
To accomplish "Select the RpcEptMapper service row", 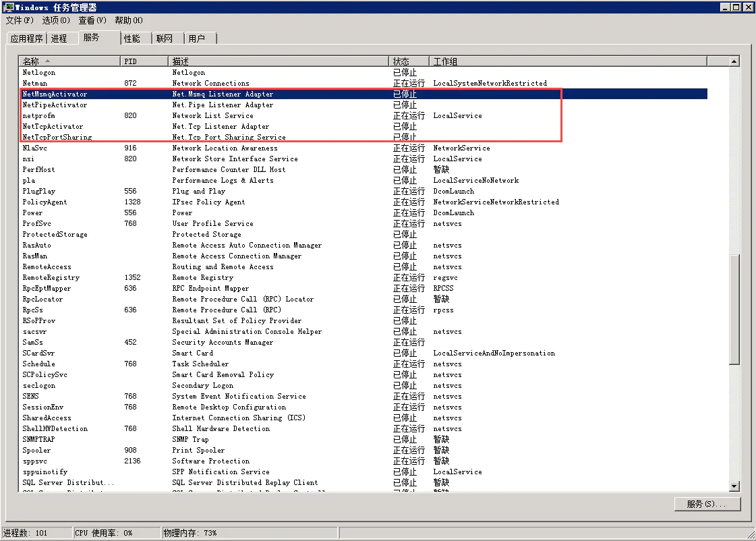I will tap(363, 288).
